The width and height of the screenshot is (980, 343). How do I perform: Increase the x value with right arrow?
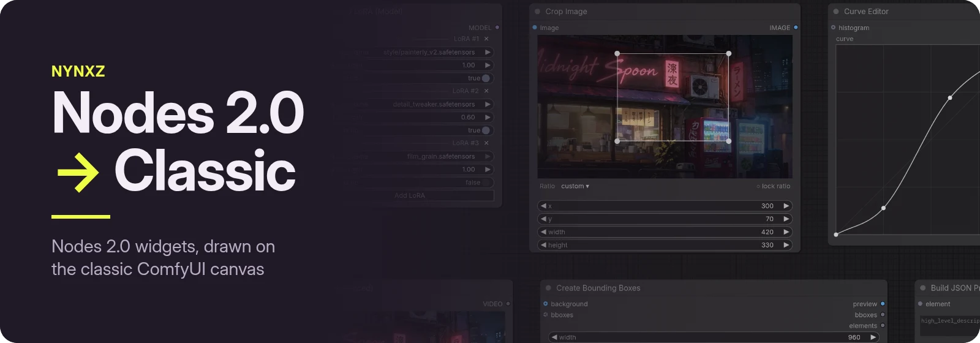[786, 206]
